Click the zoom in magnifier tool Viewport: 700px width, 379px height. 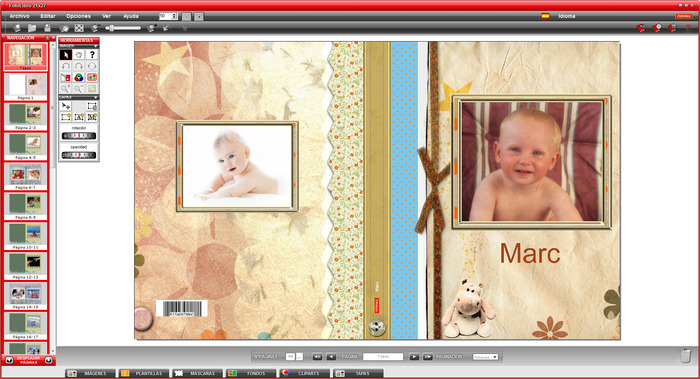tap(66, 88)
